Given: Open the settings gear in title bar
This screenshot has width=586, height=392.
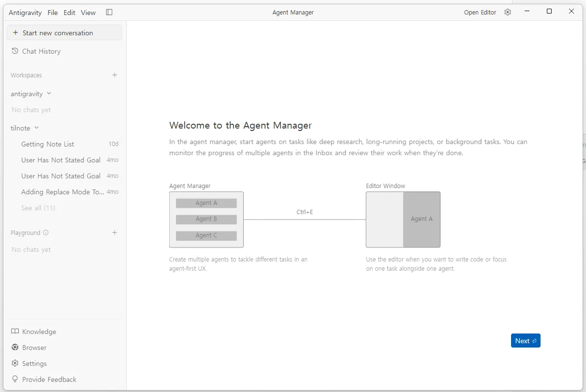Looking at the screenshot, I should coord(508,13).
